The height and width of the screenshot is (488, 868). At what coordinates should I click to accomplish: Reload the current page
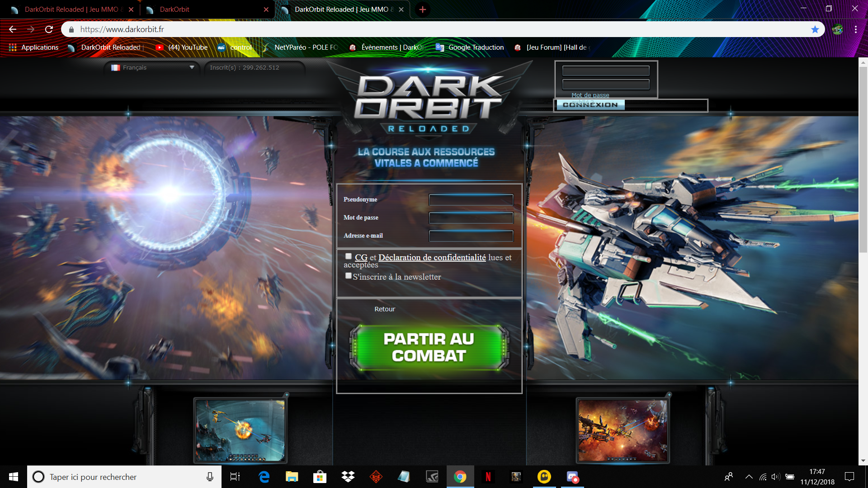(x=49, y=29)
